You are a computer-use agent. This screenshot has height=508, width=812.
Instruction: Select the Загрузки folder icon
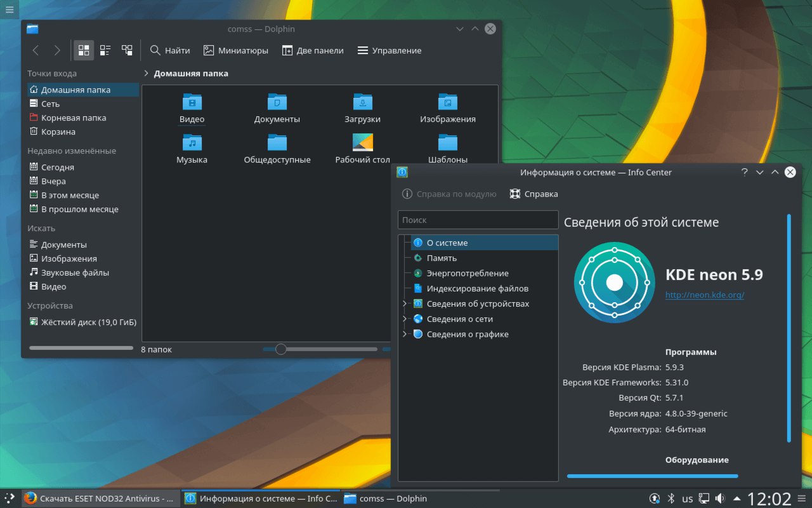362,102
